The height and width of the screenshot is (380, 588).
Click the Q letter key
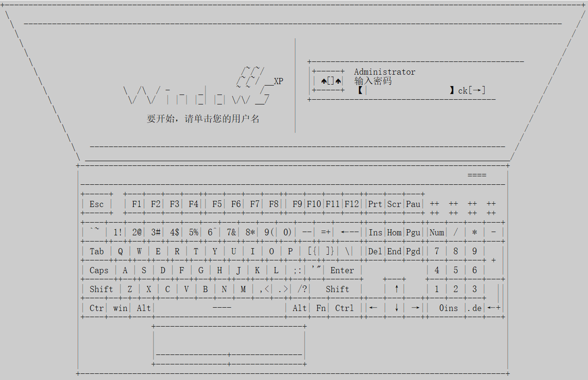[x=120, y=251]
